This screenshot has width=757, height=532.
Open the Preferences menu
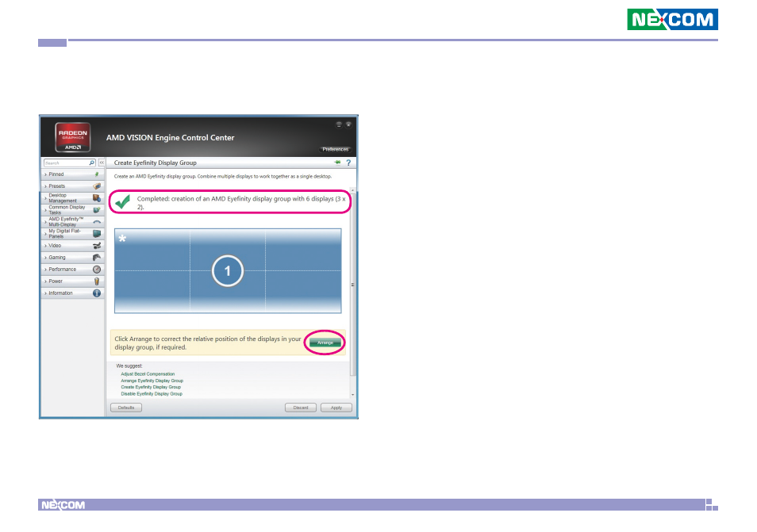[335, 150]
